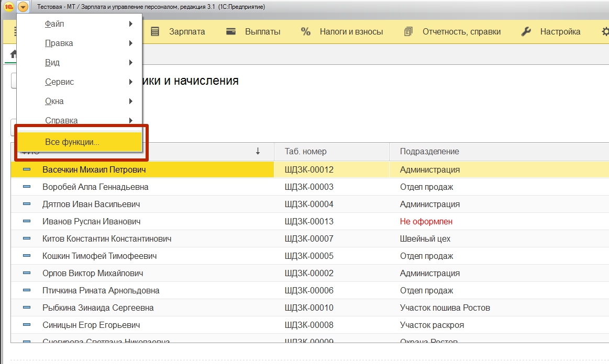Select row Воробей Алла Геннадьевна
Viewport: 609px width, 364px height.
pyautogui.click(x=310, y=187)
